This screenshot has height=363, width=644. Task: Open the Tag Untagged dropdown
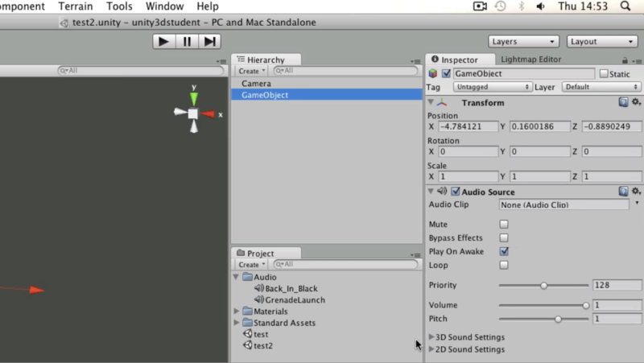coord(492,87)
